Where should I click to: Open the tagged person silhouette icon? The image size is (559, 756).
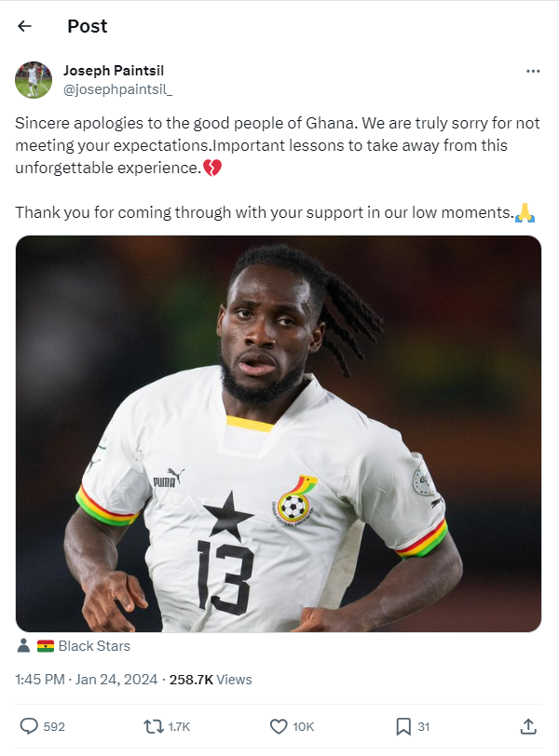23,645
